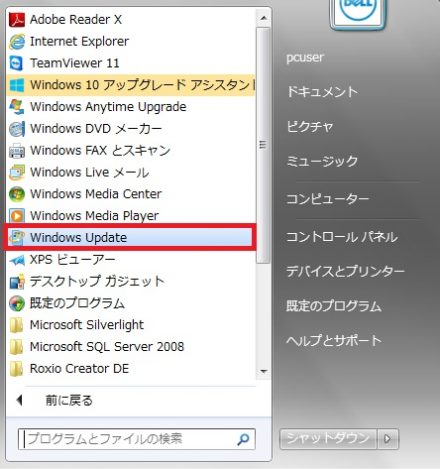The height and width of the screenshot is (469, 440).
Task: Open ピクチャ folder link
Action: [310, 127]
